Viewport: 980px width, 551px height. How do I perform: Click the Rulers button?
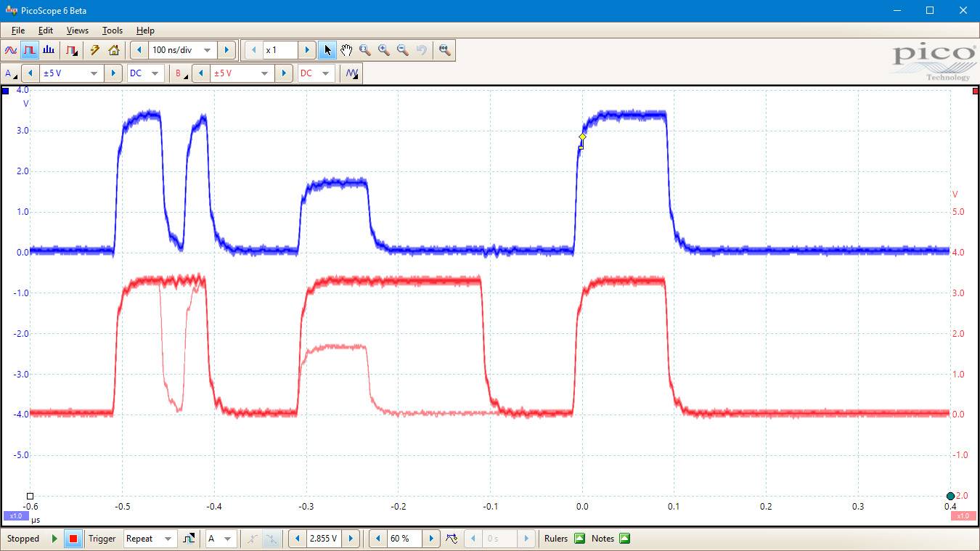tap(555, 539)
